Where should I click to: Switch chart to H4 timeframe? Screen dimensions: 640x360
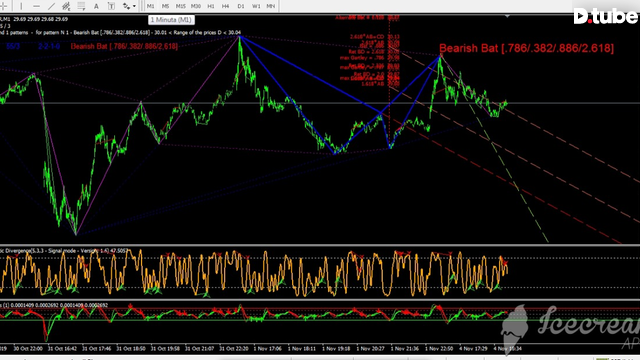click(226, 6)
